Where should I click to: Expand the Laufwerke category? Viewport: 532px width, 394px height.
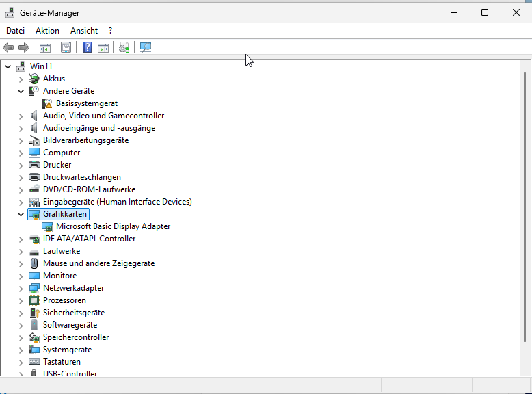[21, 252]
